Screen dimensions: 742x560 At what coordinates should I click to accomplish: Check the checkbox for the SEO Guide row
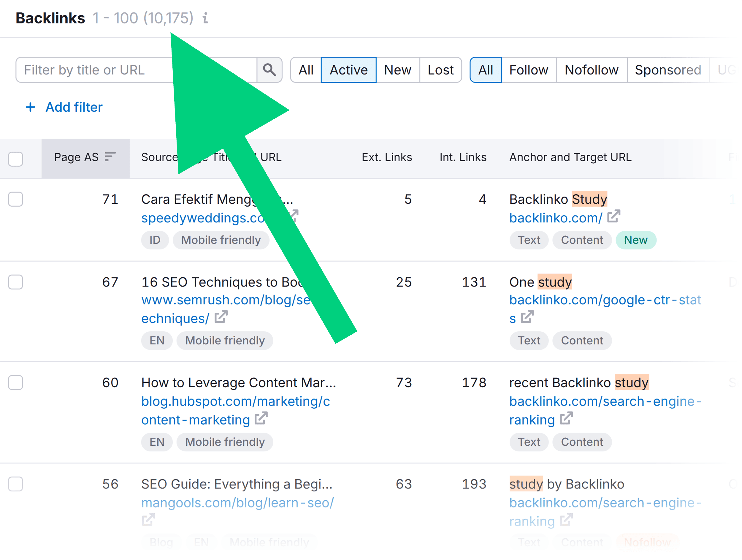tap(15, 484)
